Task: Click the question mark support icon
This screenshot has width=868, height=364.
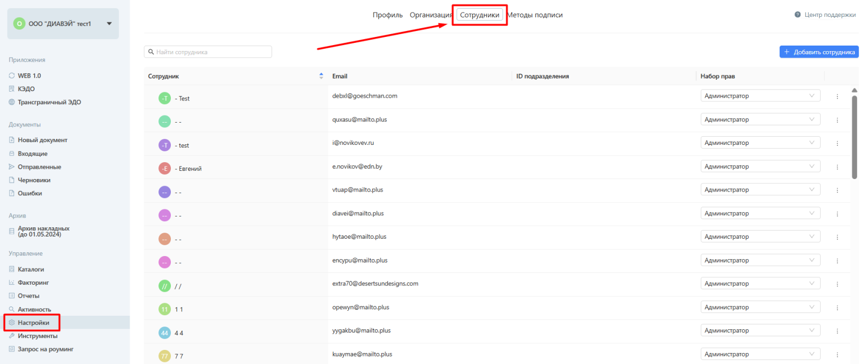Action: pyautogui.click(x=797, y=15)
